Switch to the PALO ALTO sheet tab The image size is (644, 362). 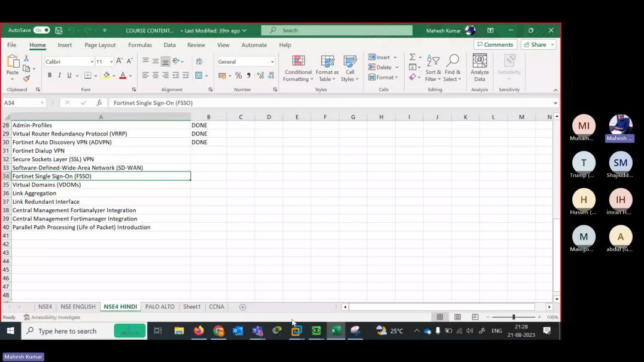160,307
